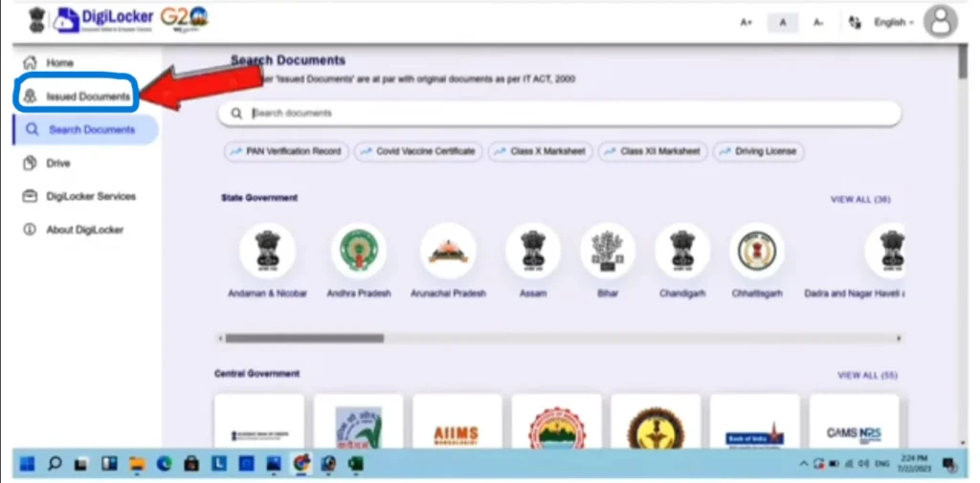Select Search Documents in sidebar

point(85,130)
